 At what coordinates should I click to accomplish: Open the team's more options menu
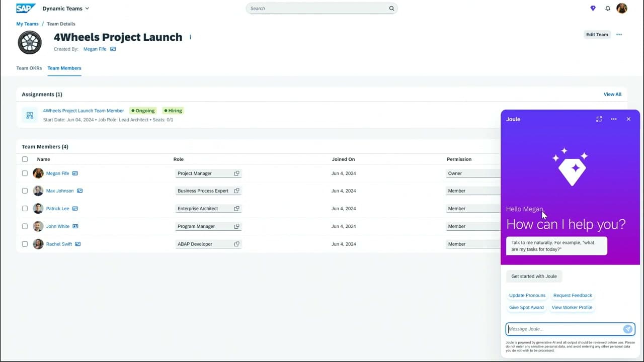[x=619, y=35]
